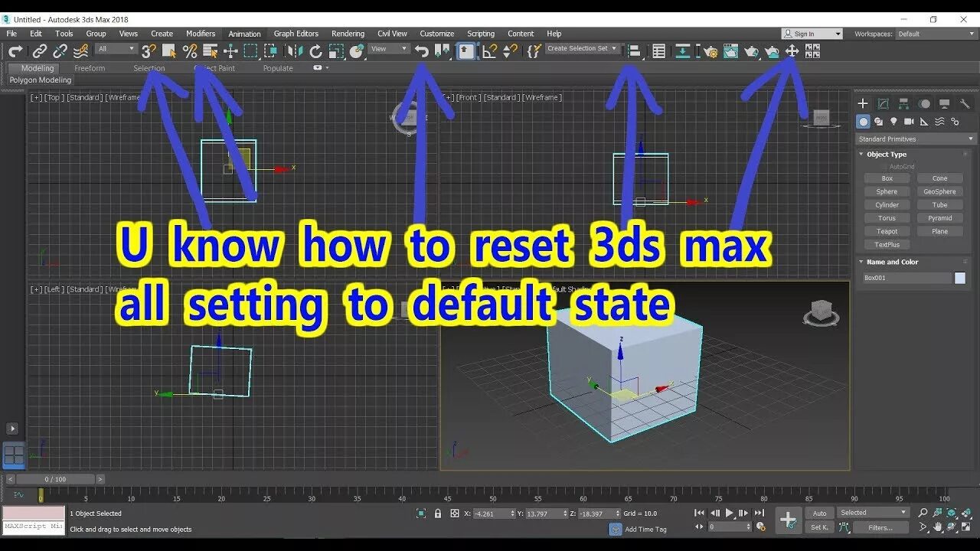
Task: Click the GeoSphere primitive button
Action: 939,191
